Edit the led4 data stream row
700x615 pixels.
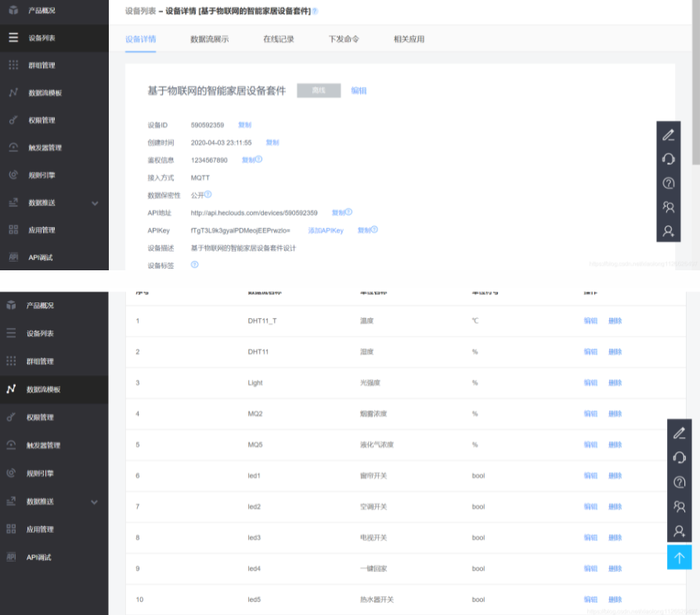coord(590,569)
